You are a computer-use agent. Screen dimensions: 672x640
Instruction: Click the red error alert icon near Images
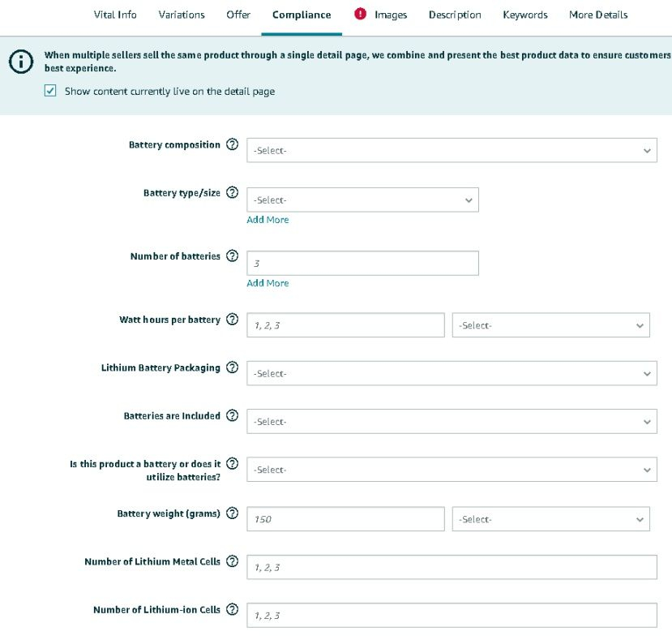pos(361,14)
